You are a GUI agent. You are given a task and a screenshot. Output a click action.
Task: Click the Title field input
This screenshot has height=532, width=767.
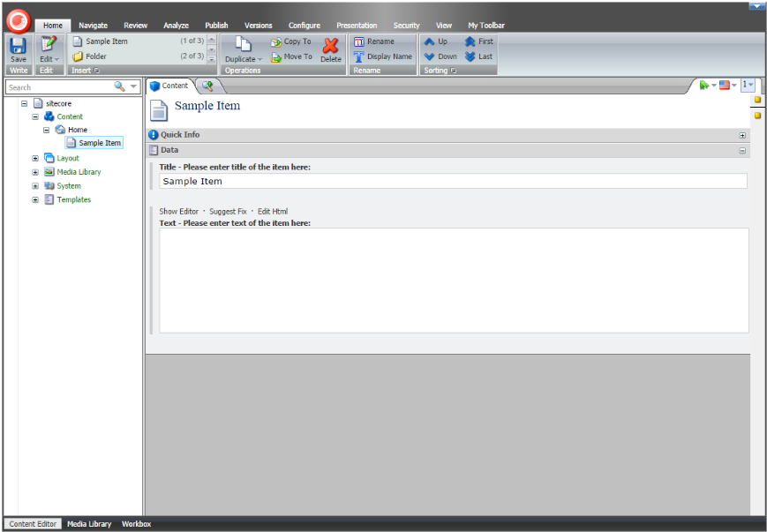tap(453, 181)
